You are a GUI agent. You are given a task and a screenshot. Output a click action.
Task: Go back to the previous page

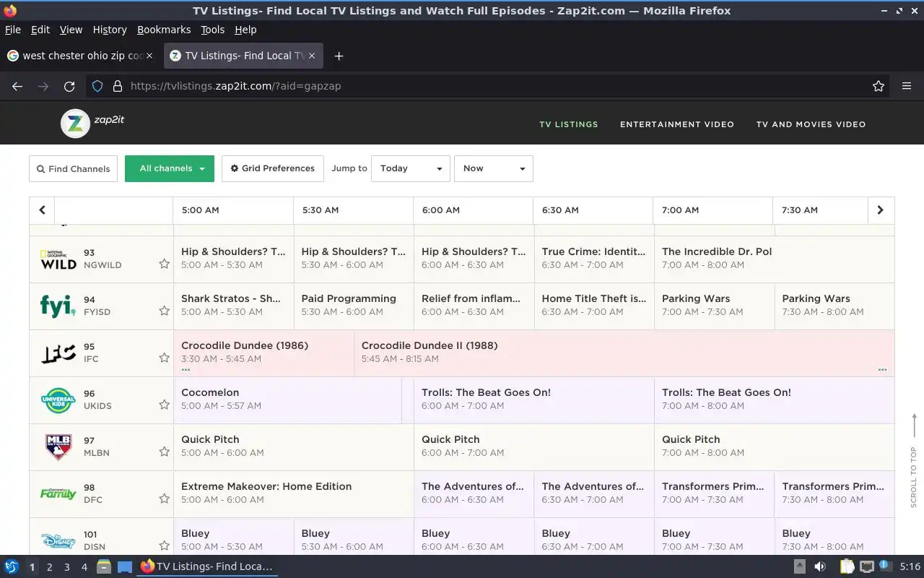[17, 86]
